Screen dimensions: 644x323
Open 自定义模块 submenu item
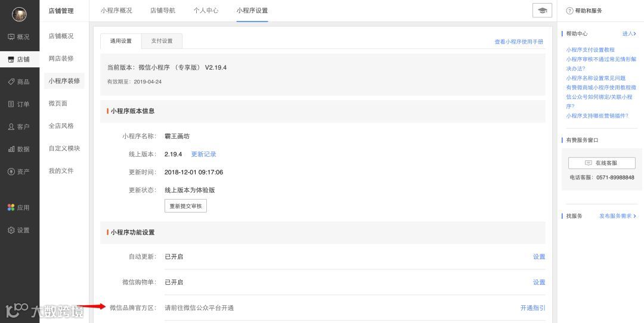click(64, 148)
